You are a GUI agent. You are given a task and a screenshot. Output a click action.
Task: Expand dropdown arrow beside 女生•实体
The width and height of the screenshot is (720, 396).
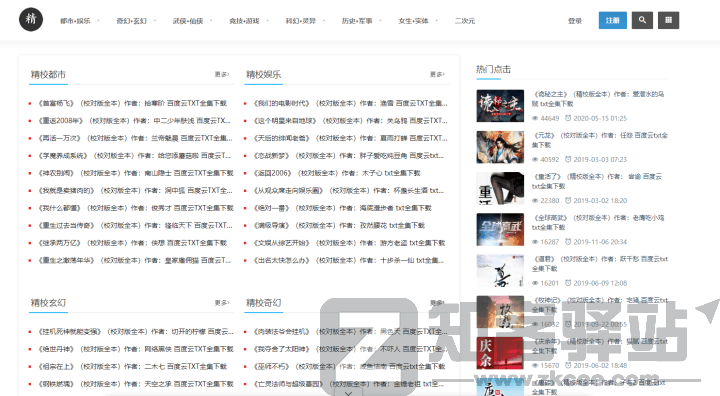pyautogui.click(x=436, y=21)
